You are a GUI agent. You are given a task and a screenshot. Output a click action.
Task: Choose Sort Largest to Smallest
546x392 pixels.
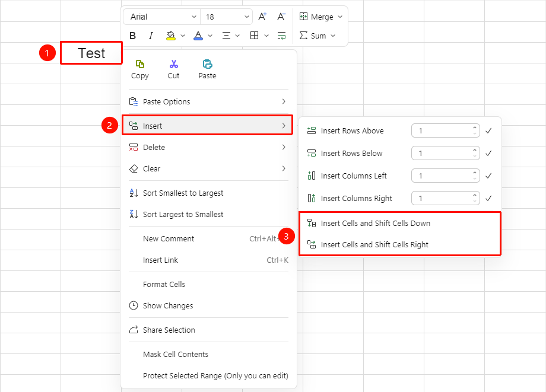point(208,214)
